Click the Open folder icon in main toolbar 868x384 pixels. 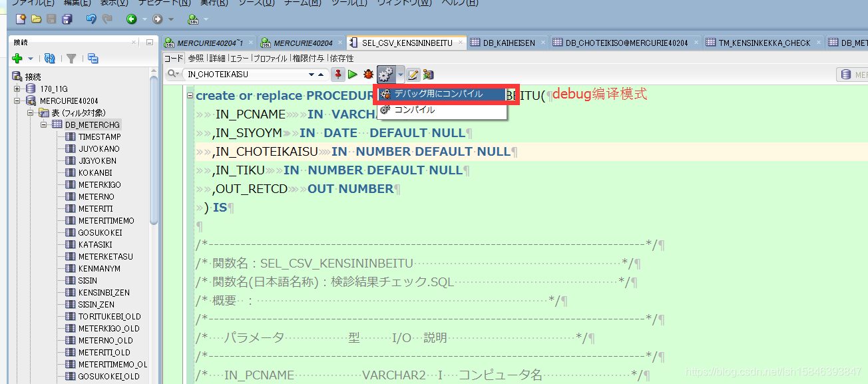(37, 19)
